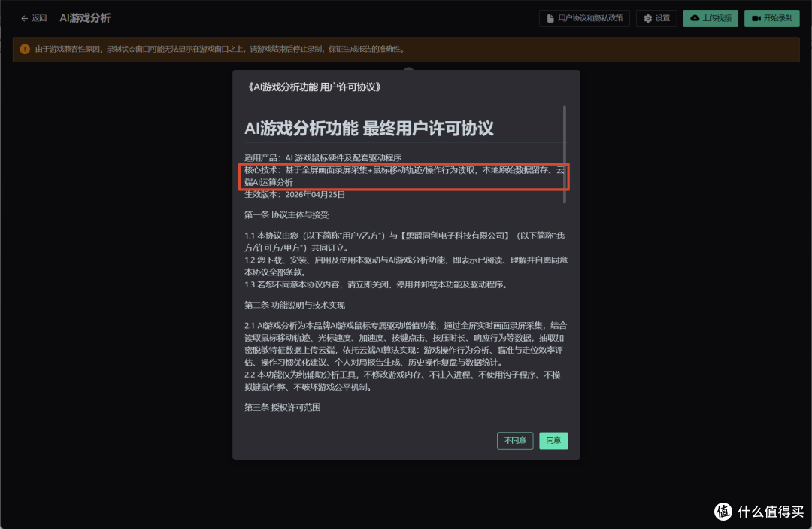Click section heading 第二条 功能说明与技术实现

pyautogui.click(x=295, y=306)
